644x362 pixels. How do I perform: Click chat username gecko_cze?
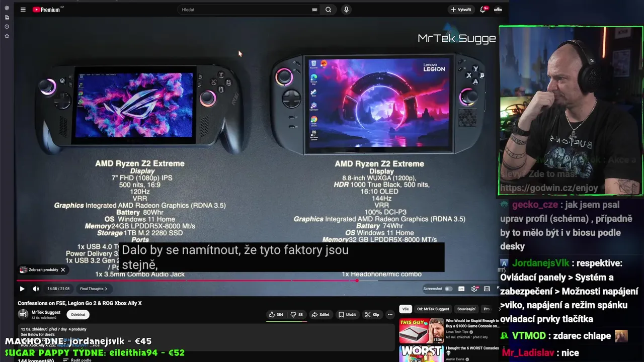click(x=535, y=205)
